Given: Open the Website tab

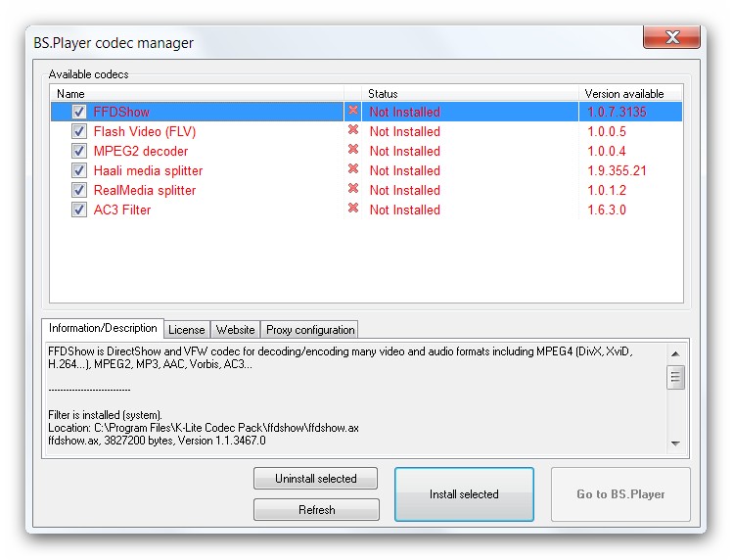Looking at the screenshot, I should point(236,330).
